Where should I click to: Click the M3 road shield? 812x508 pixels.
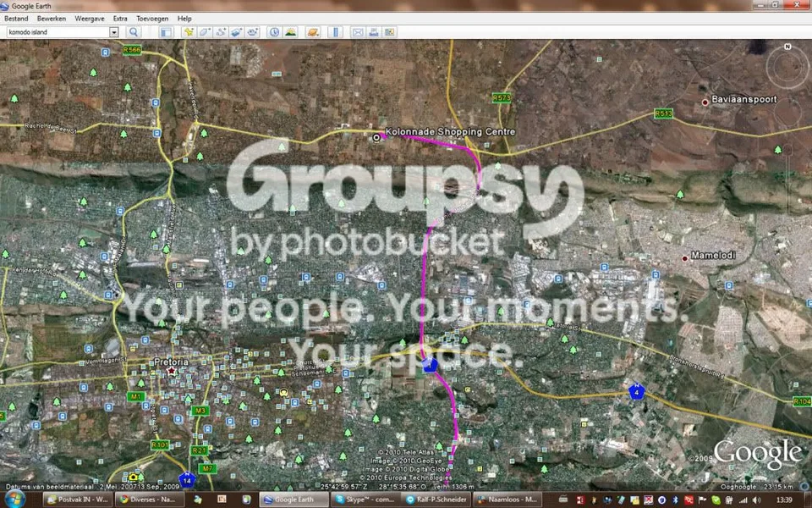click(x=200, y=411)
